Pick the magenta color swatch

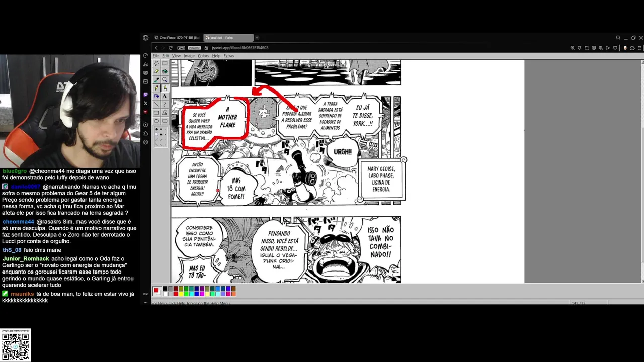click(x=202, y=294)
